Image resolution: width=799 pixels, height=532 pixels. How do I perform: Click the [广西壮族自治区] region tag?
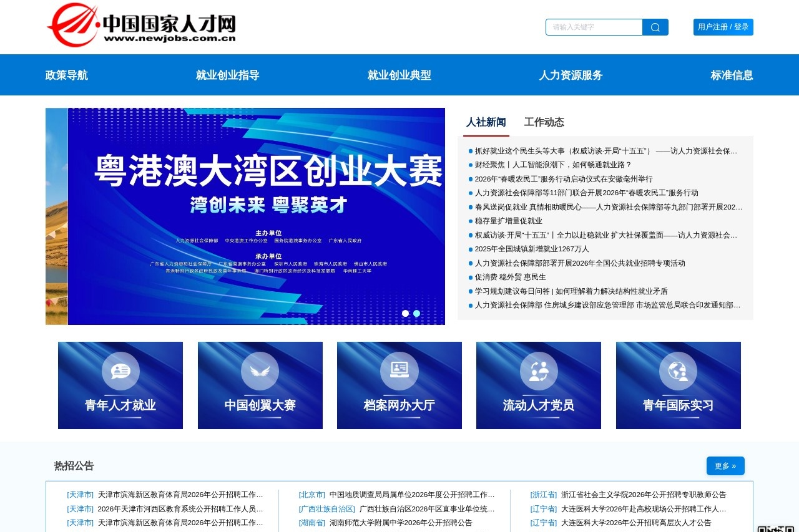(327, 509)
